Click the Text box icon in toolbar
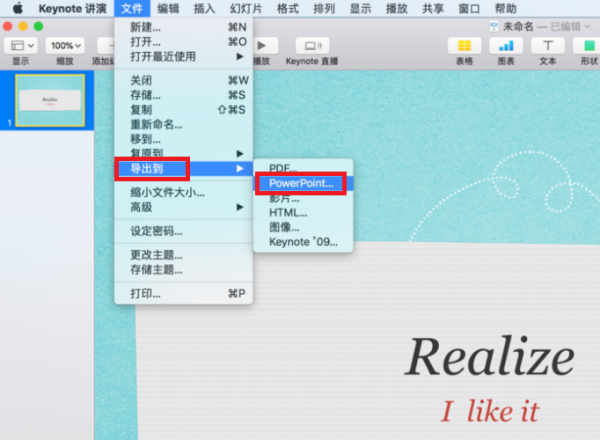The width and height of the screenshot is (600, 440). [x=547, y=46]
